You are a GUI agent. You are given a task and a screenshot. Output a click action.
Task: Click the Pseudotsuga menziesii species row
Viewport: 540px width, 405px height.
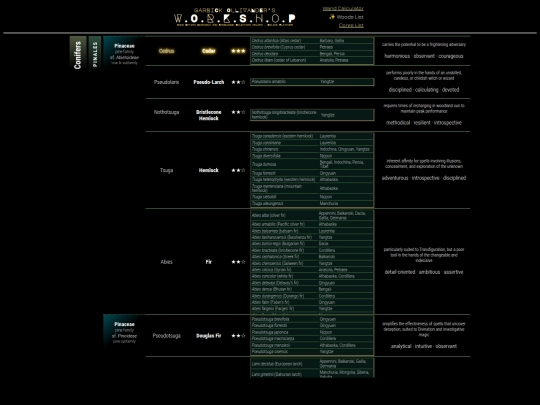[x=312, y=345]
